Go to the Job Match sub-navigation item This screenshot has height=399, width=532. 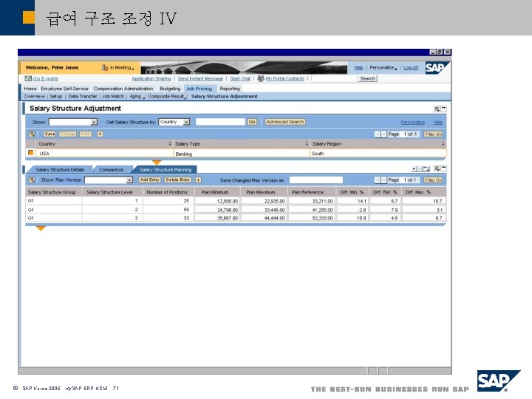pos(113,96)
